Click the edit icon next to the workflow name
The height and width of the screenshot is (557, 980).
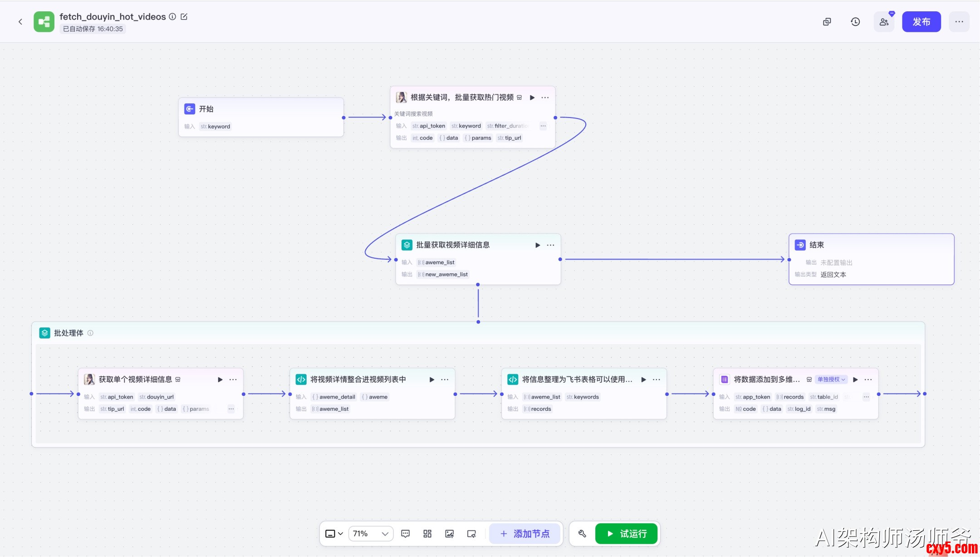click(x=184, y=17)
